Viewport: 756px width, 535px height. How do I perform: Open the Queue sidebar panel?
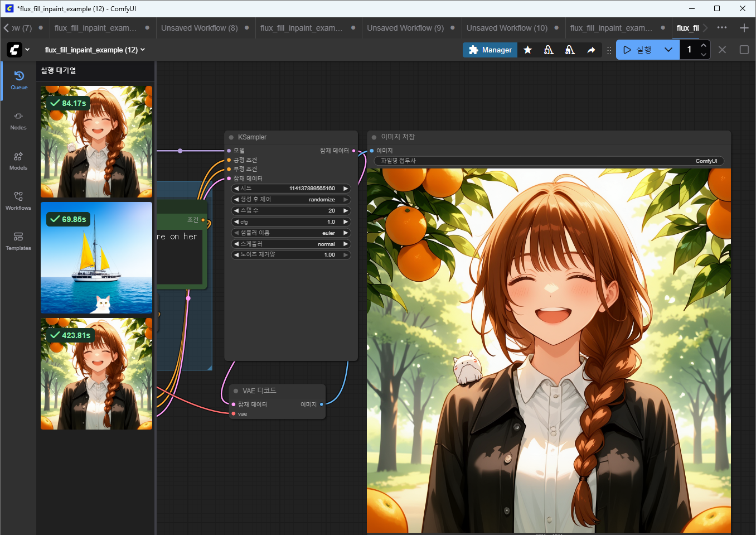pyautogui.click(x=19, y=80)
